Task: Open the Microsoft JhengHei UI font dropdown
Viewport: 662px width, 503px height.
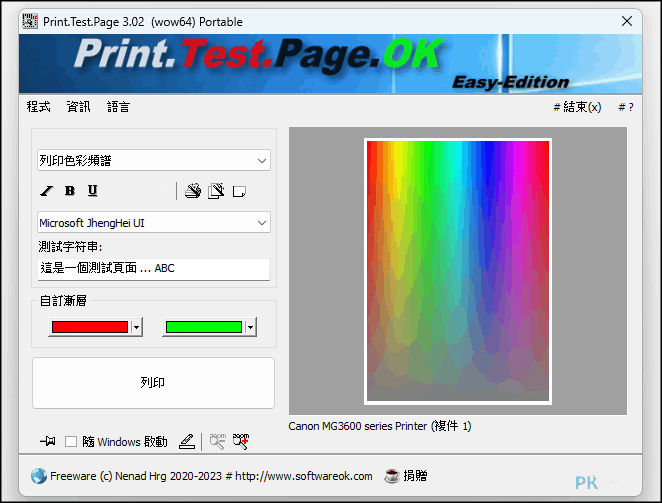Action: coord(154,223)
